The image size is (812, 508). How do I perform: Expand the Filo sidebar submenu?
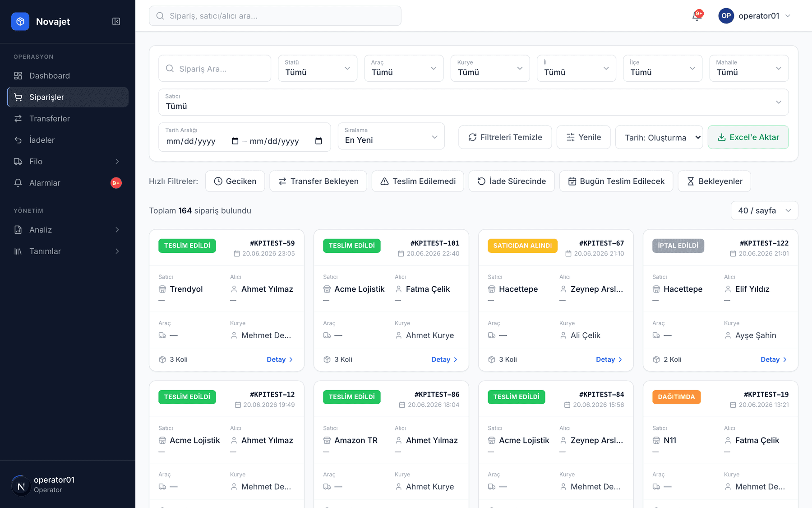pos(68,161)
